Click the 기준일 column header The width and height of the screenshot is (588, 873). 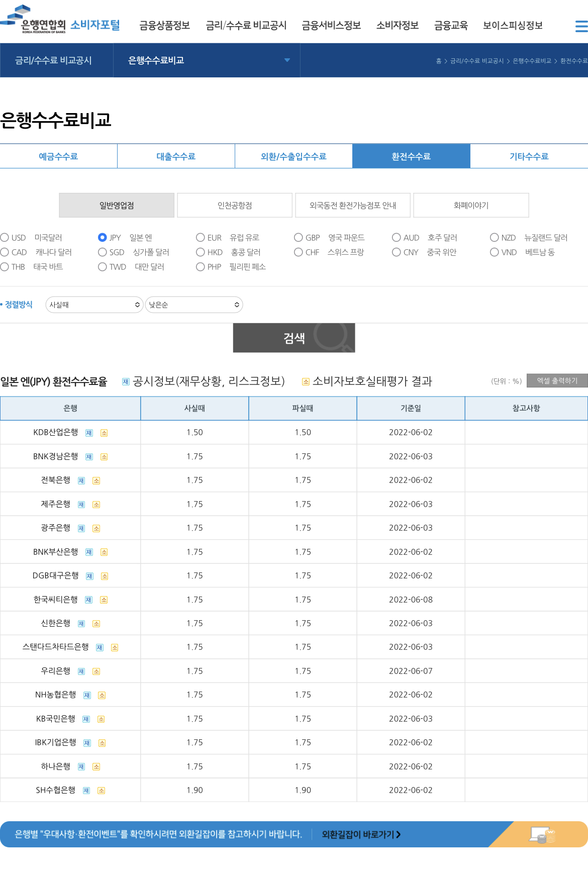click(411, 409)
